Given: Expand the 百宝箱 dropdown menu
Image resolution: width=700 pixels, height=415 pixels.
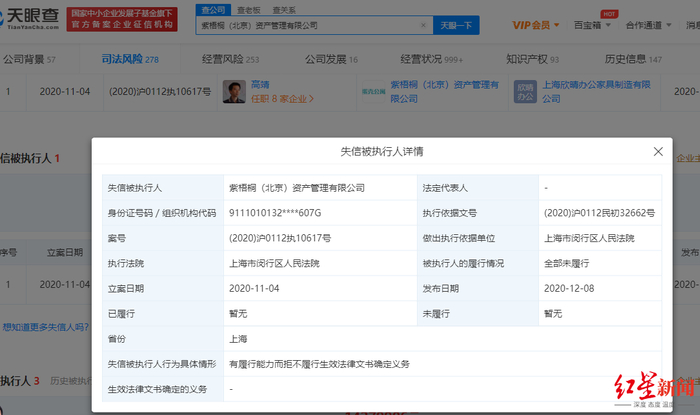Looking at the screenshot, I should point(592,25).
